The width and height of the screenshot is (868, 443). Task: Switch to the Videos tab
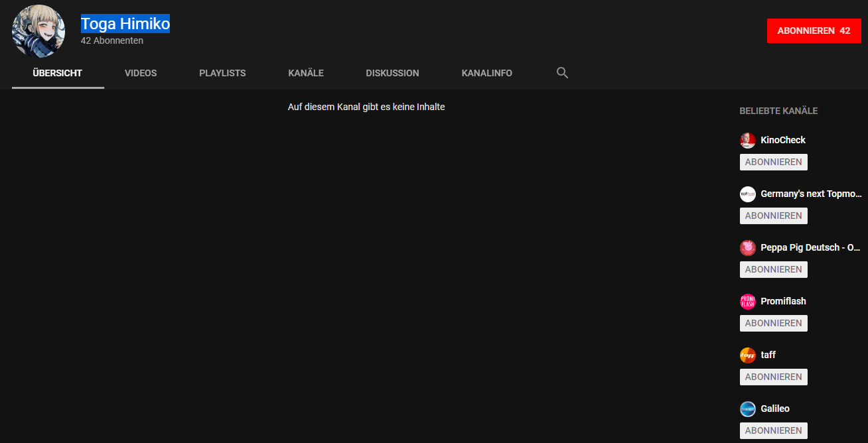point(141,73)
